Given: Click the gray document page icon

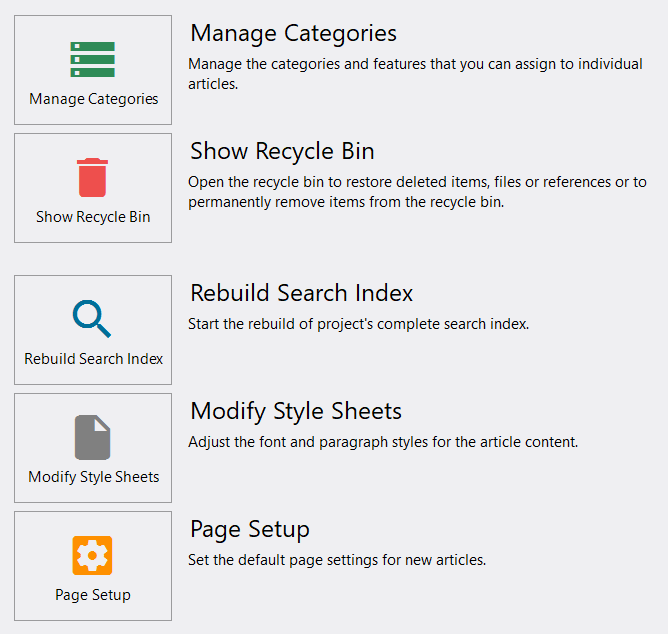Looking at the screenshot, I should (x=92, y=438).
